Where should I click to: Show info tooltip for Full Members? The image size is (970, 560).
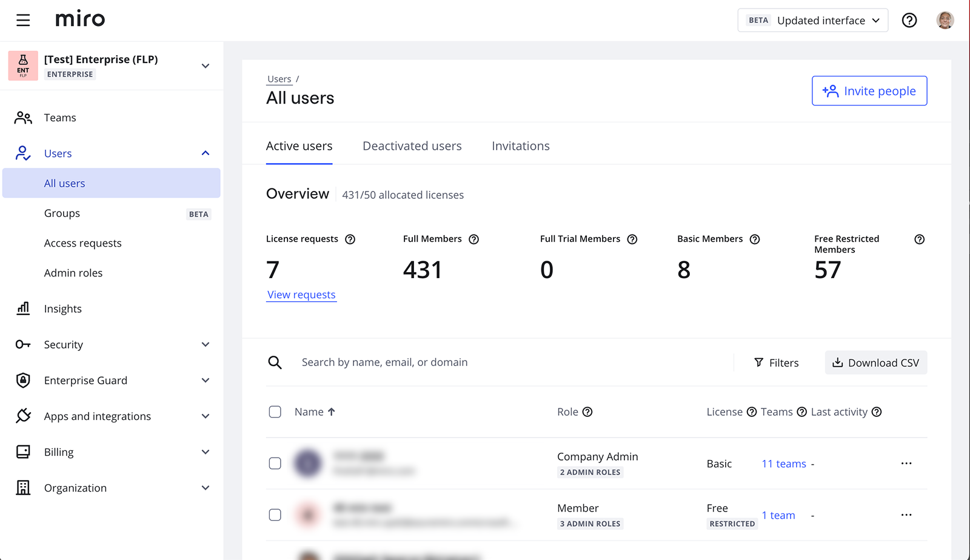click(x=473, y=239)
